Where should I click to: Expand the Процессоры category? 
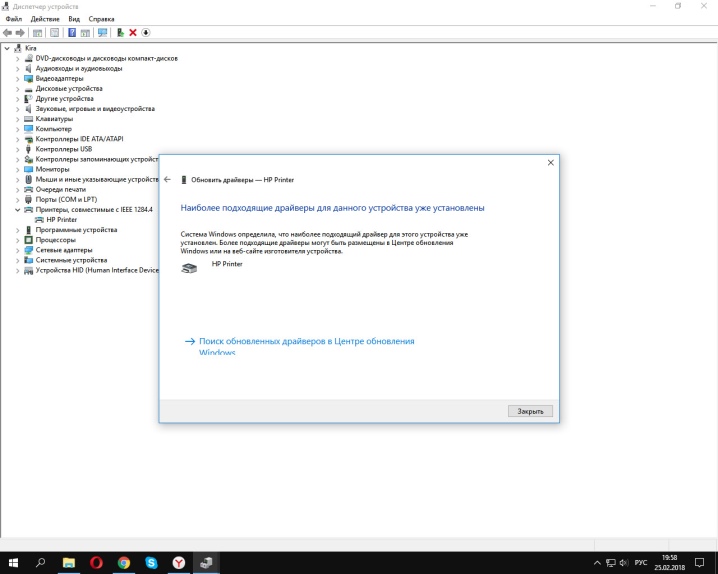tap(17, 240)
